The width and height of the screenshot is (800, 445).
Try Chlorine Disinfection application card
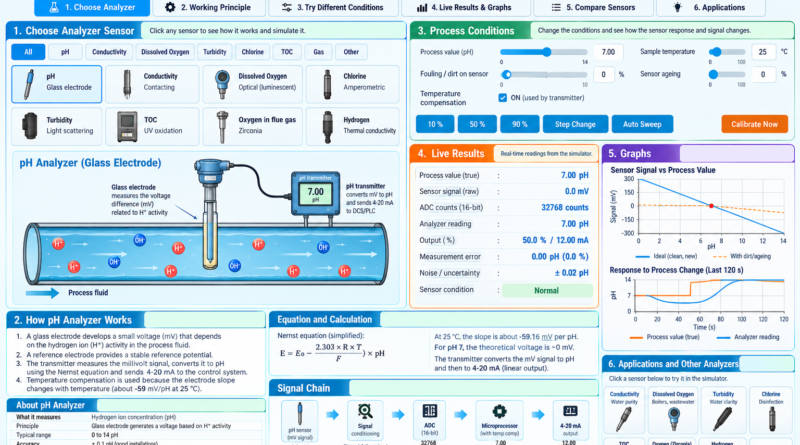pos(771,410)
